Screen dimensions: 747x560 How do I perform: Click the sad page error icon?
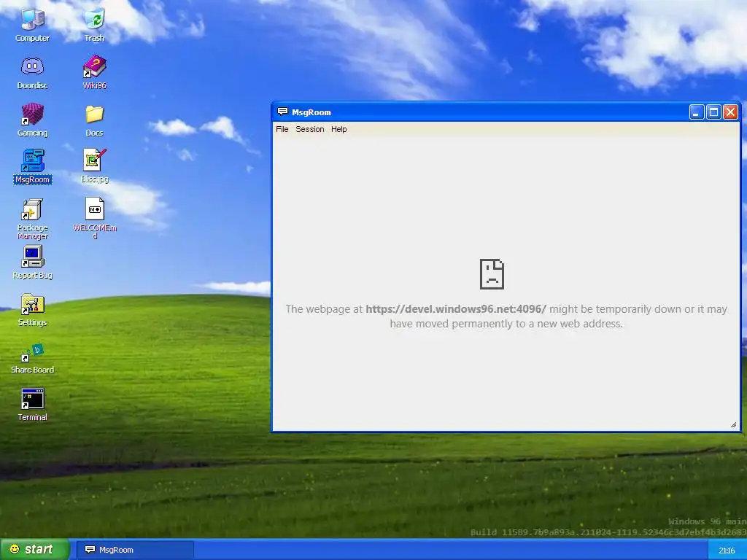(492, 274)
